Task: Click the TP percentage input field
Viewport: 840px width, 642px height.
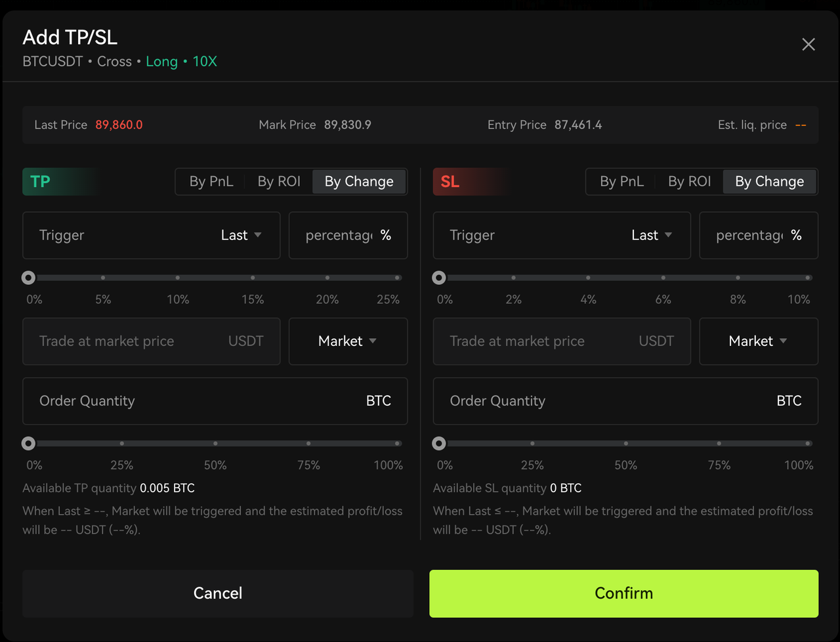Action: pyautogui.click(x=339, y=235)
